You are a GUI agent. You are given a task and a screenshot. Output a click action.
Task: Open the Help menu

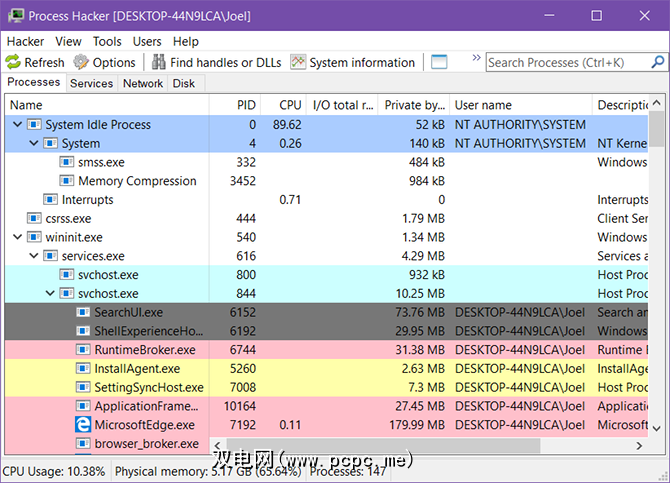[x=185, y=41]
